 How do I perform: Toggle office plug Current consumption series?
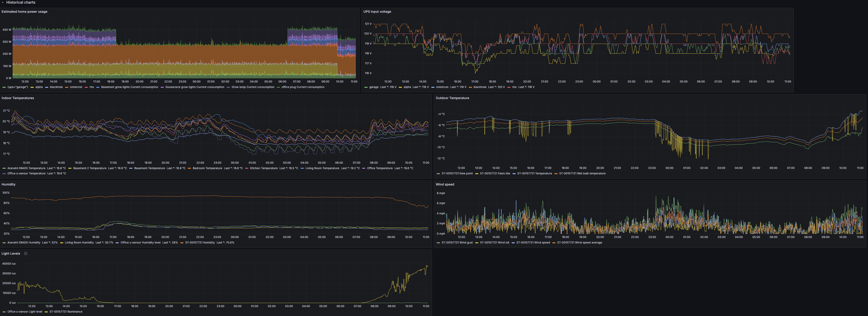tap(303, 87)
